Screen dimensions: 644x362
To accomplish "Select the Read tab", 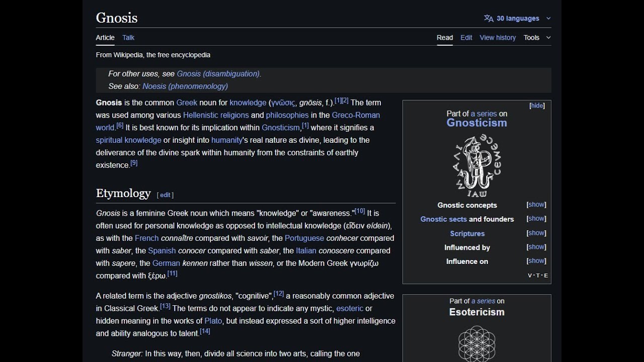I will coord(445,38).
